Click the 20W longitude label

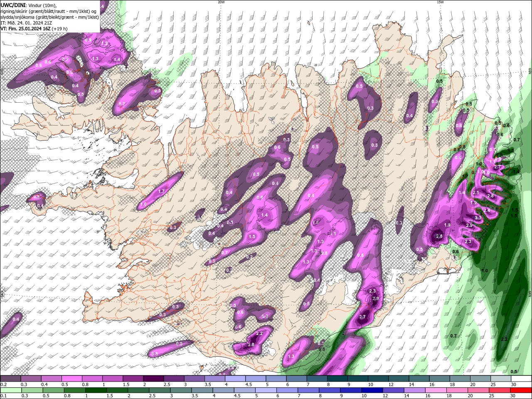[x=221, y=2]
